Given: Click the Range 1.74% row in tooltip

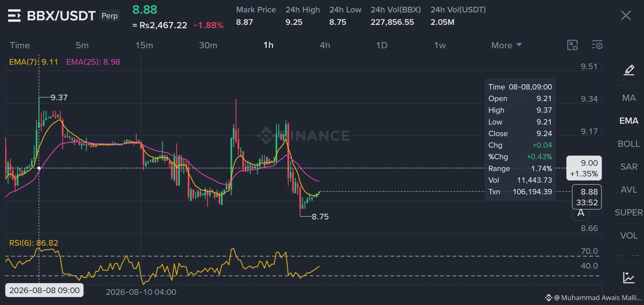Looking at the screenshot, I should point(520,169).
